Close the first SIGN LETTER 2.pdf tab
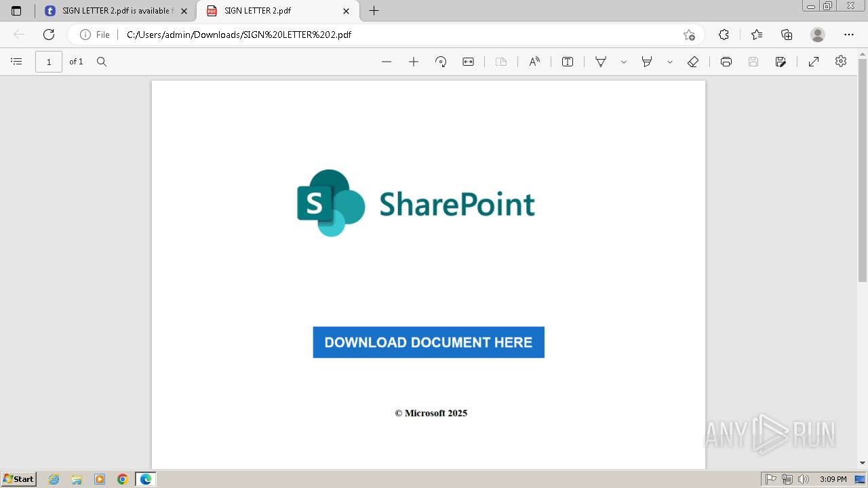This screenshot has width=868, height=488. (x=184, y=11)
